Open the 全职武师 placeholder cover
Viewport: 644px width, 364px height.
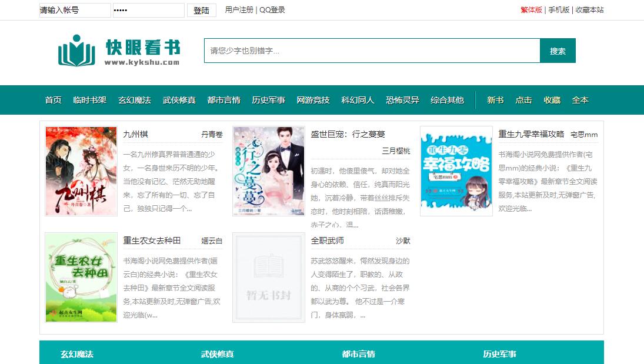click(x=269, y=277)
